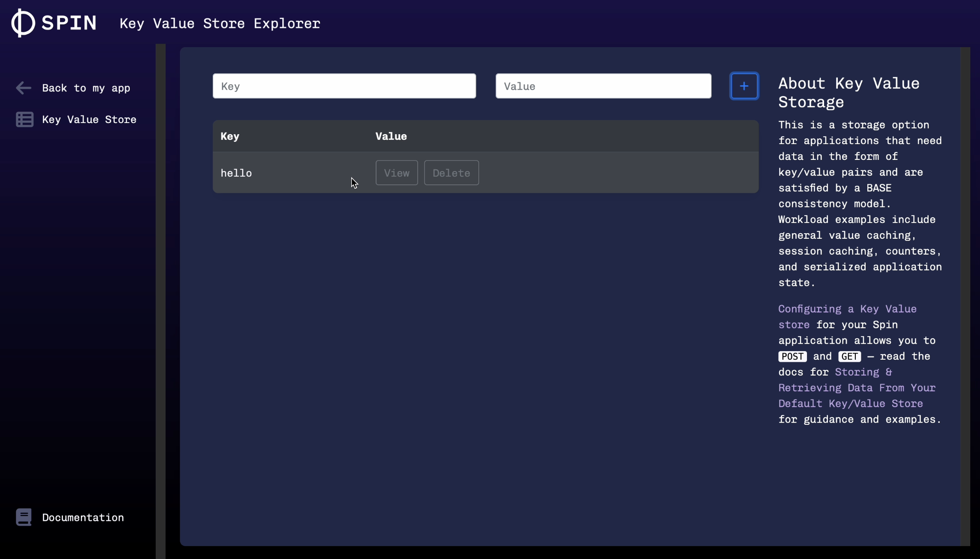This screenshot has width=980, height=559.
Task: Click the Documentation book icon
Action: pos(24,517)
